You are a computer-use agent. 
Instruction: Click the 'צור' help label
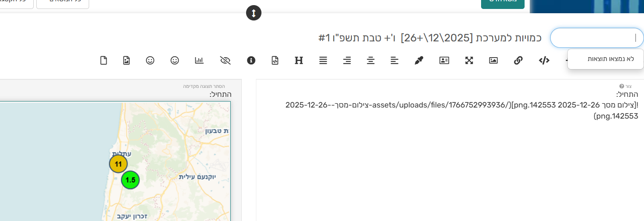click(626, 86)
